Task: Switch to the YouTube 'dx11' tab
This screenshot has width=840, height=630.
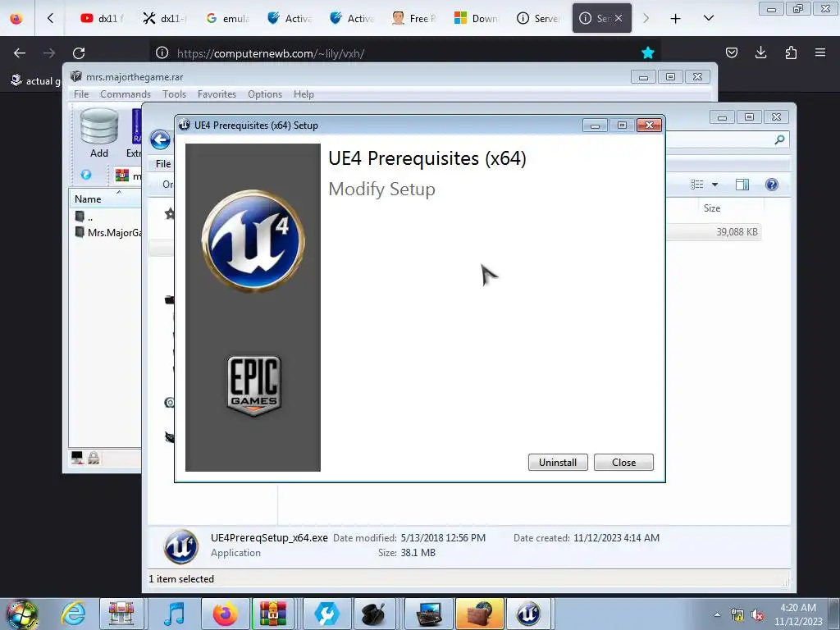Action: (x=101, y=18)
